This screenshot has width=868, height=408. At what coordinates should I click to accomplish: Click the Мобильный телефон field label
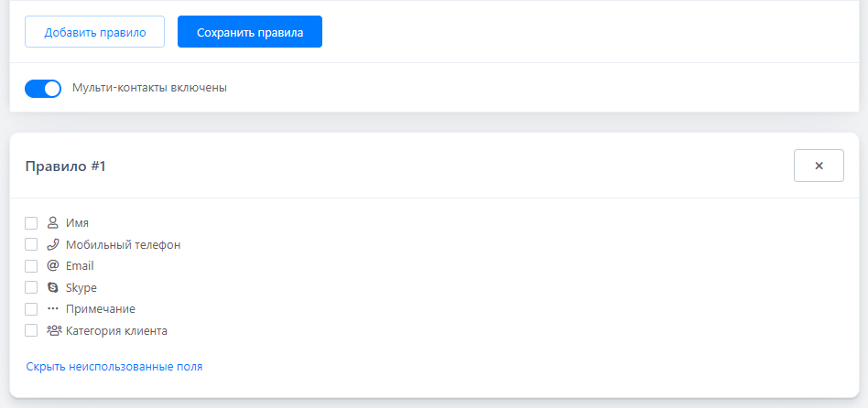pyautogui.click(x=123, y=244)
